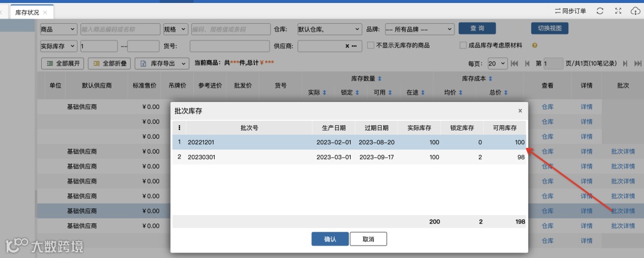This screenshot has height=258, width=644.
Task: Click the 确认 button in dialog
Action: 330,239
